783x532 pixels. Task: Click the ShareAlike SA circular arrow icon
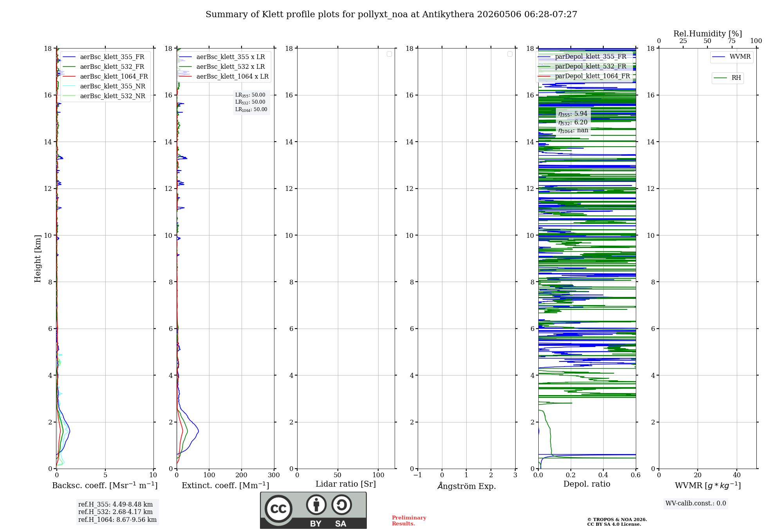click(341, 505)
